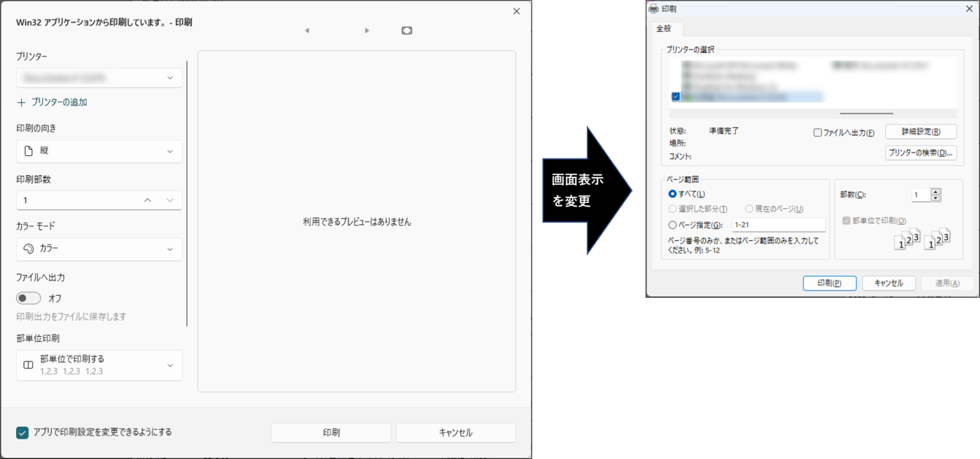Decrease 印刷部数 with the down chevron

coord(170,200)
